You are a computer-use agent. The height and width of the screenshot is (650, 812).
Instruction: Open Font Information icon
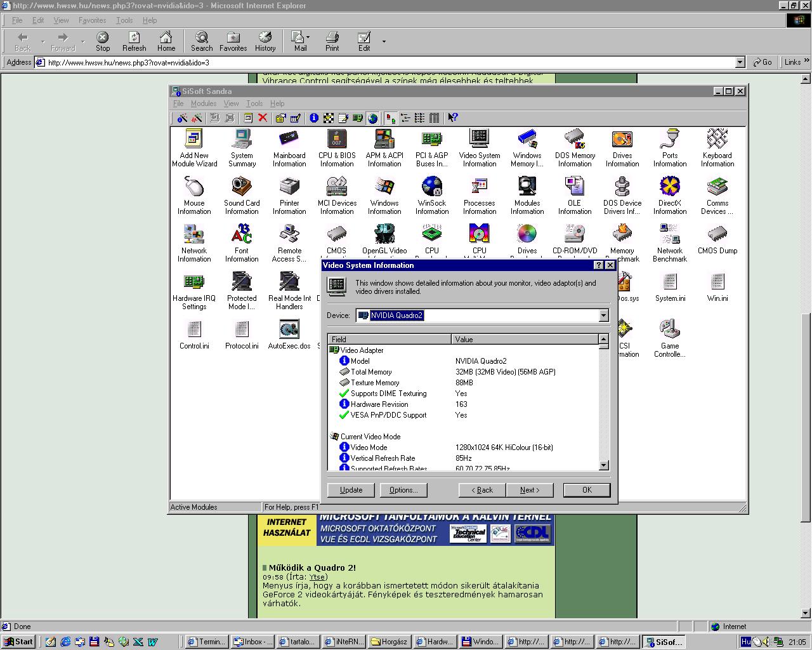point(242,242)
